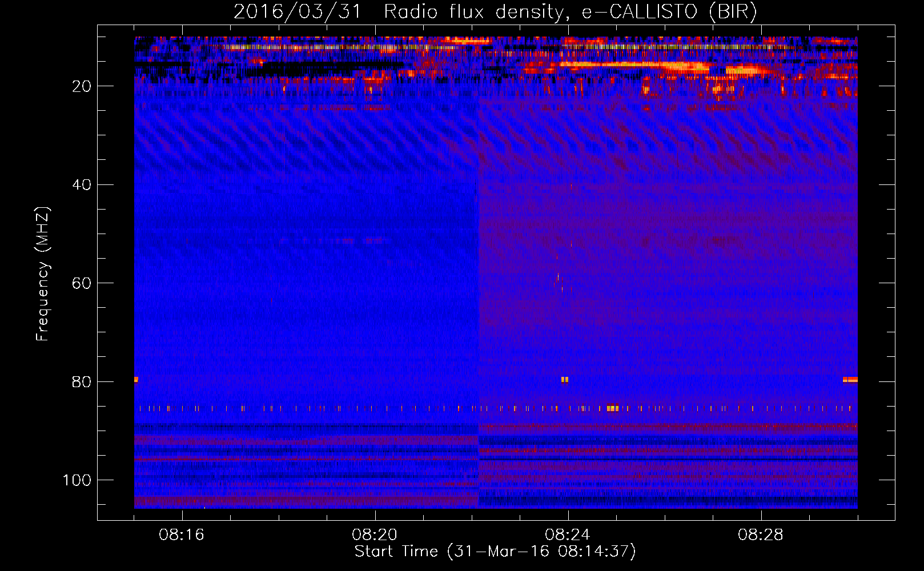Click the orange marker at 80 MHz at left edge of spectrogram
Viewport: 924px width, 571px height.
136,379
